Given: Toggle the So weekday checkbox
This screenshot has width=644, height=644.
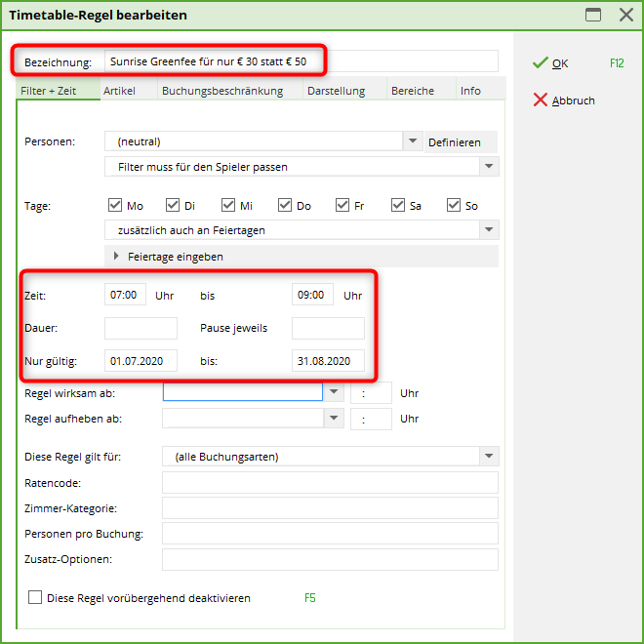Looking at the screenshot, I should (454, 206).
